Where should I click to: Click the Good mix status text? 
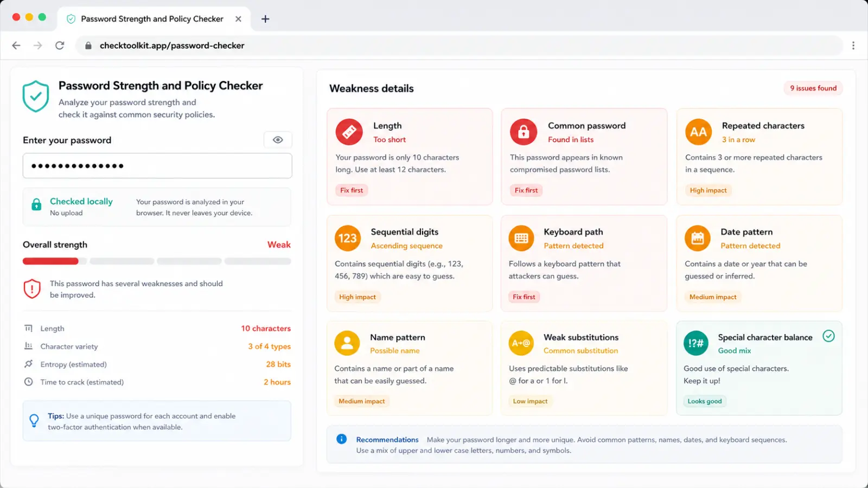pos(735,351)
